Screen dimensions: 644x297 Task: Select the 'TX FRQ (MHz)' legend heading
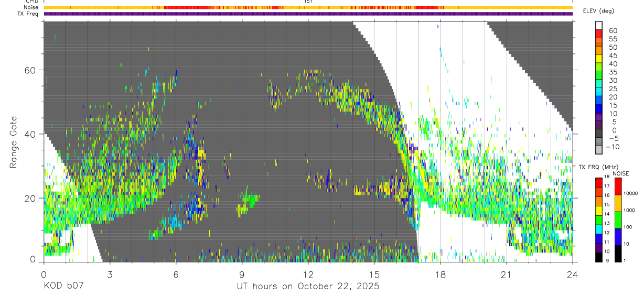pos(598,167)
